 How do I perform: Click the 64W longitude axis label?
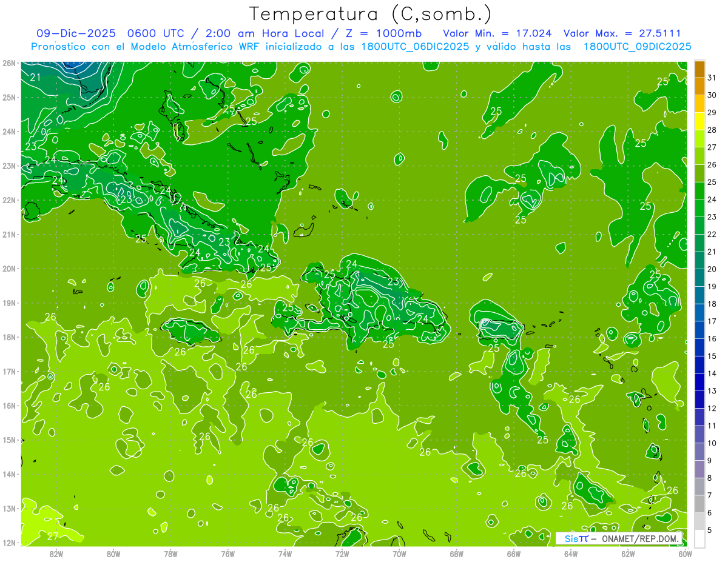(571, 554)
